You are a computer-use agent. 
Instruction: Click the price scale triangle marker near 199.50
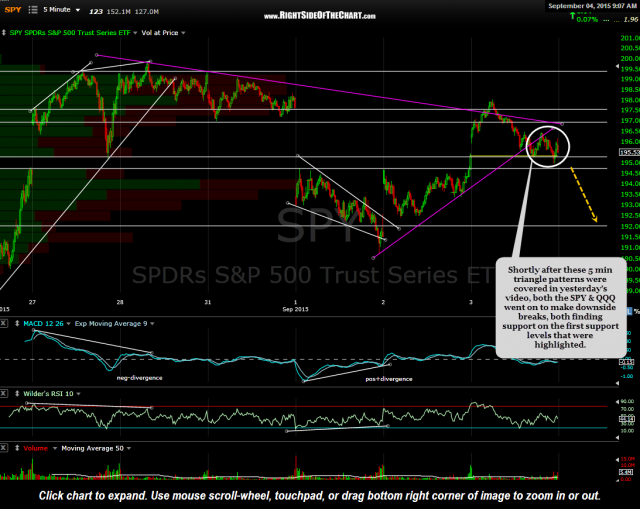point(617,66)
